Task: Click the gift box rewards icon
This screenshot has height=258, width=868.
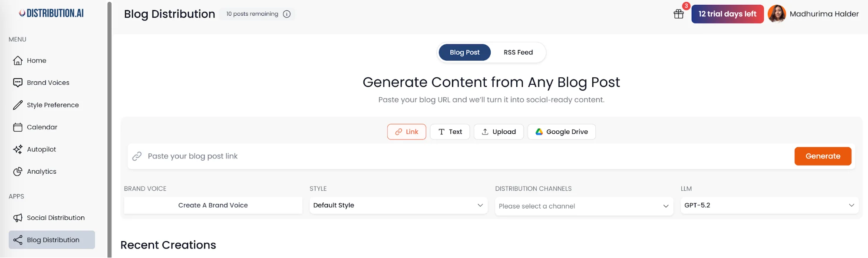Action: [678, 14]
